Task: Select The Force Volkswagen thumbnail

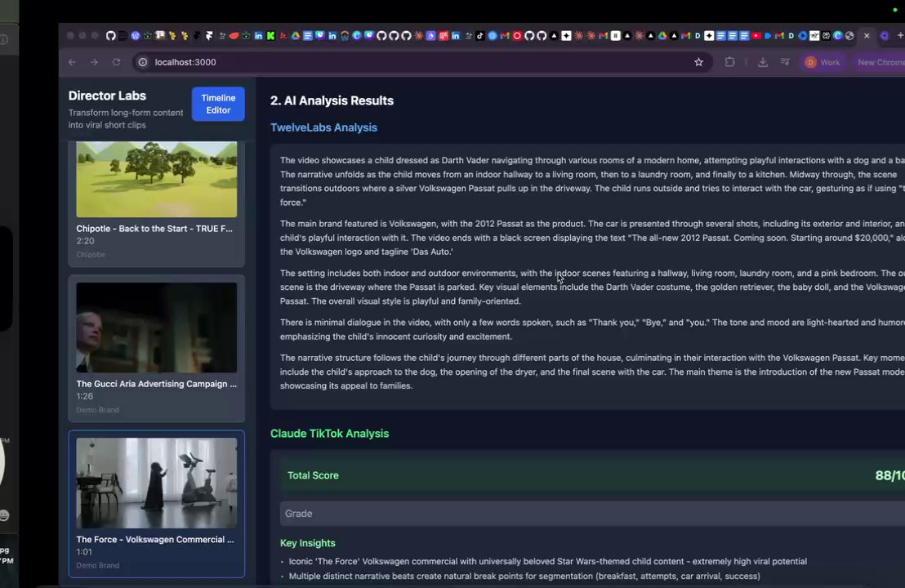Action: (x=156, y=483)
